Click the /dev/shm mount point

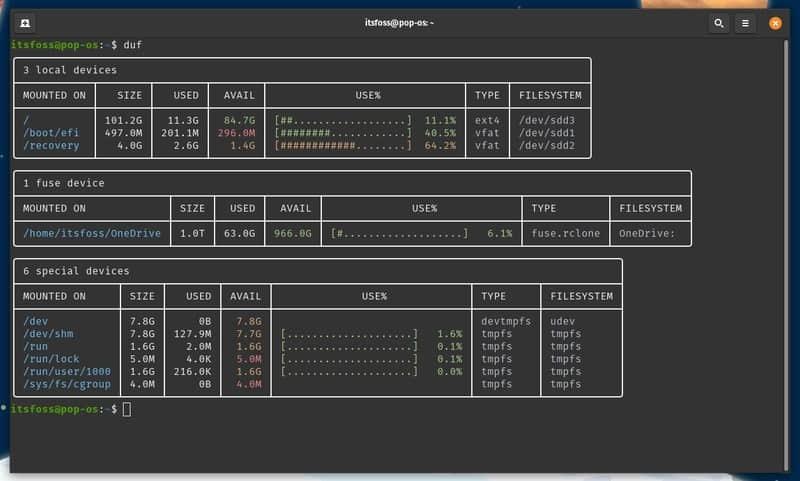[46, 333]
